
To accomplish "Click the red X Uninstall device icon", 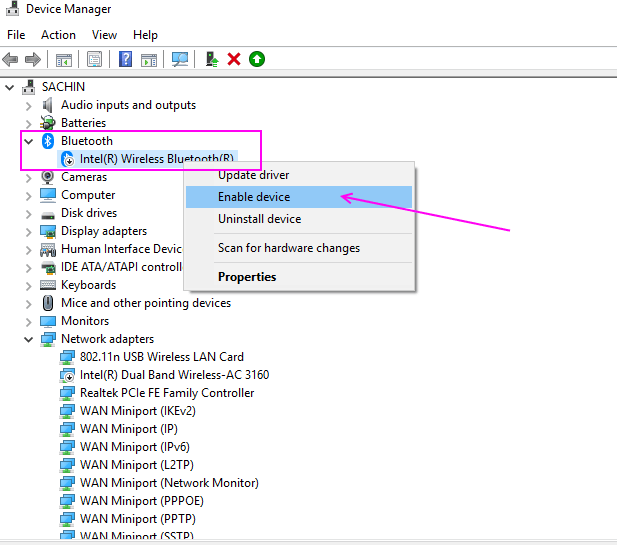I will 234,59.
